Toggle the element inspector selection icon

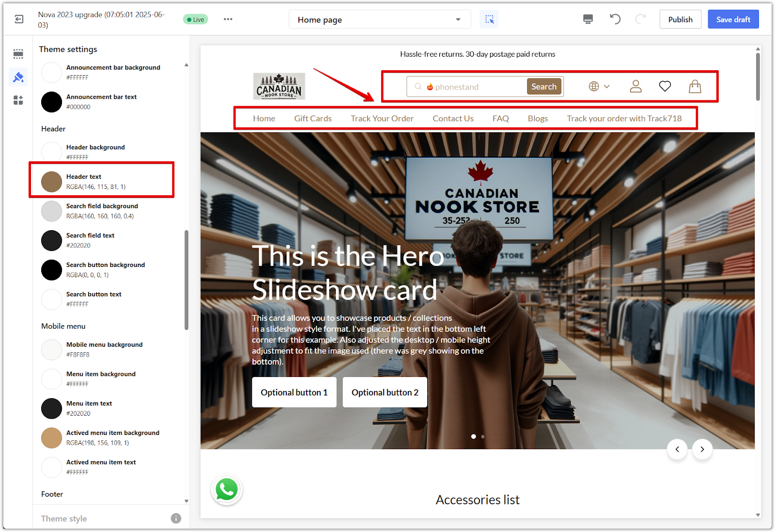[x=489, y=19]
